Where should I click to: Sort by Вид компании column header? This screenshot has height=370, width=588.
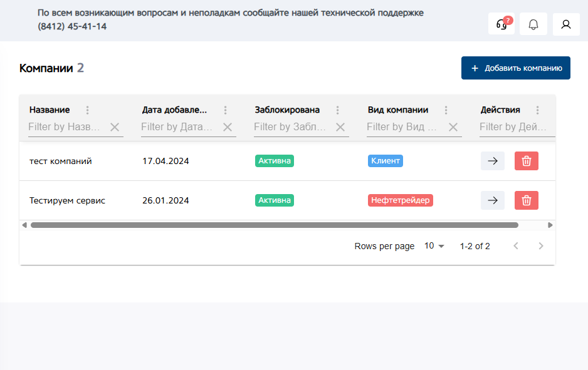pyautogui.click(x=398, y=110)
